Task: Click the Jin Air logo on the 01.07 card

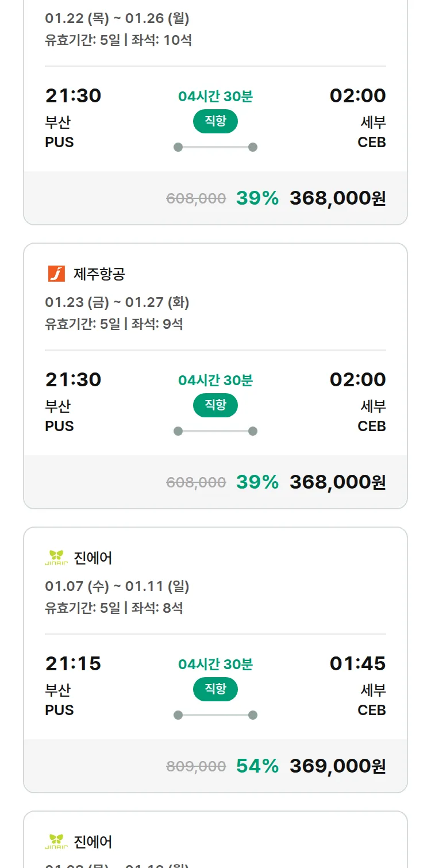Action: pyautogui.click(x=56, y=558)
